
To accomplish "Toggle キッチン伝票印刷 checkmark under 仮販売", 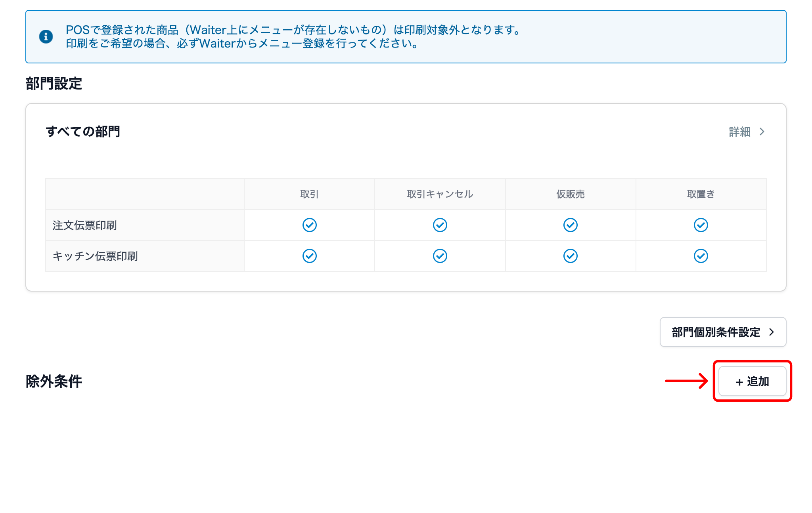I will pyautogui.click(x=570, y=256).
